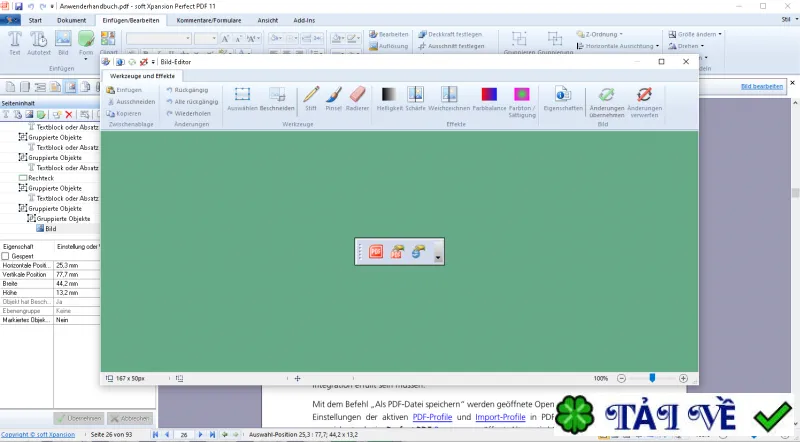
Task: Click the Bild bearbeiten link
Action: tap(762, 86)
